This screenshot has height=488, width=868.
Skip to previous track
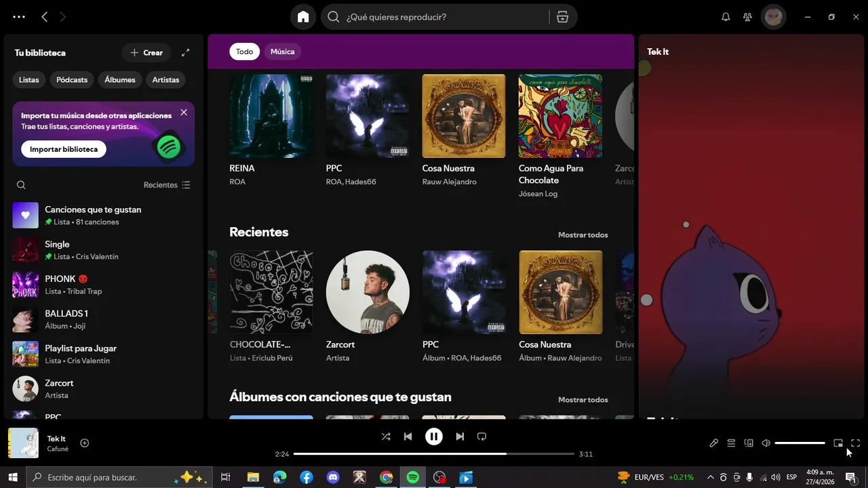pyautogui.click(x=408, y=436)
